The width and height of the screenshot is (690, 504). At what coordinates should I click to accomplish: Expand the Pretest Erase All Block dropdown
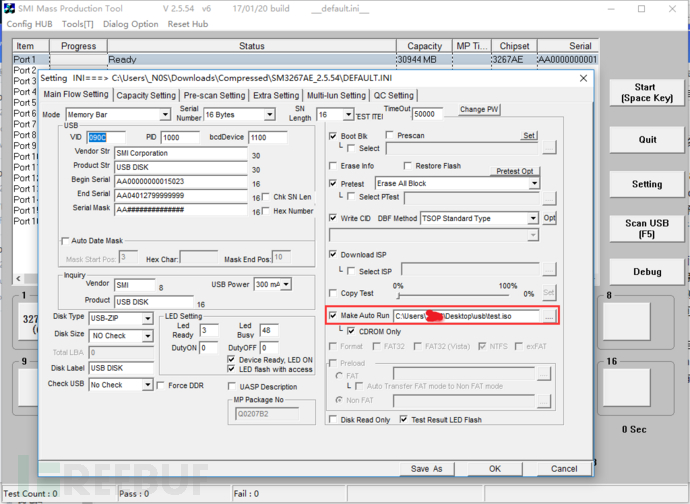[x=534, y=184]
